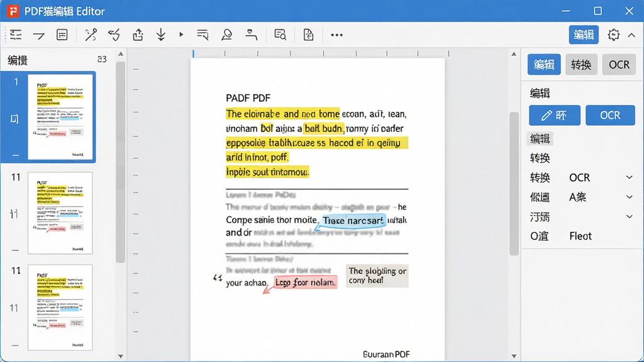Image resolution: width=644 pixels, height=362 pixels.
Task: Open the second page thumbnail
Action: [x=60, y=213]
